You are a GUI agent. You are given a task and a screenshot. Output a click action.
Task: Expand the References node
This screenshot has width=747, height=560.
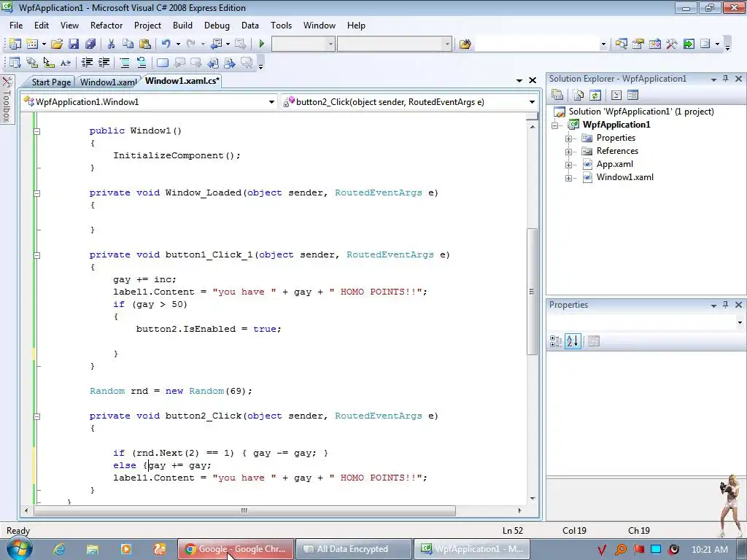(568, 152)
